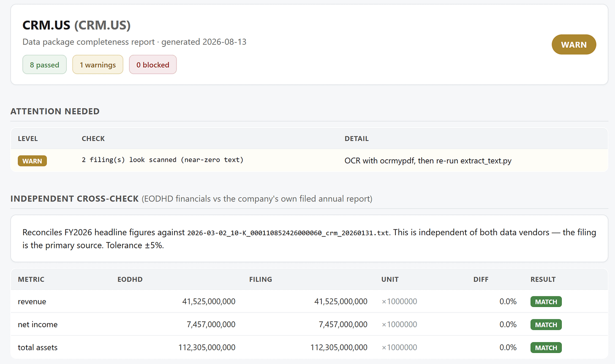Click the '1 warnings' badge
The image size is (615, 364).
(x=98, y=65)
